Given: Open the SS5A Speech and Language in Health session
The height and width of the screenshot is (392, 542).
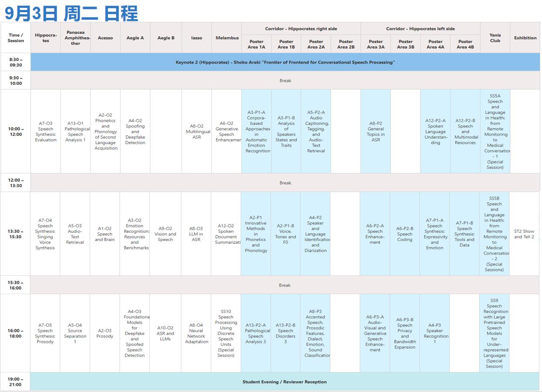Looking at the screenshot, I should tap(495, 131).
